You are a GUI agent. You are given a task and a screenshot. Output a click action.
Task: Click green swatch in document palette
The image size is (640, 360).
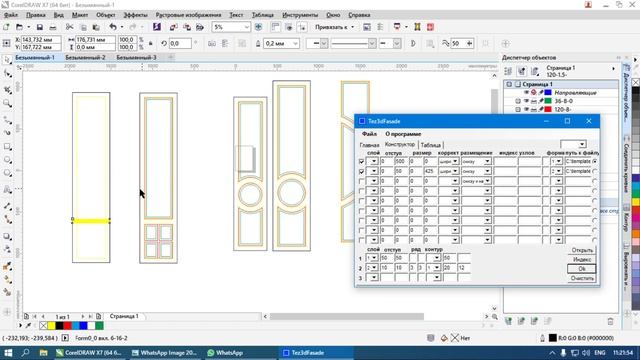tap(99, 326)
